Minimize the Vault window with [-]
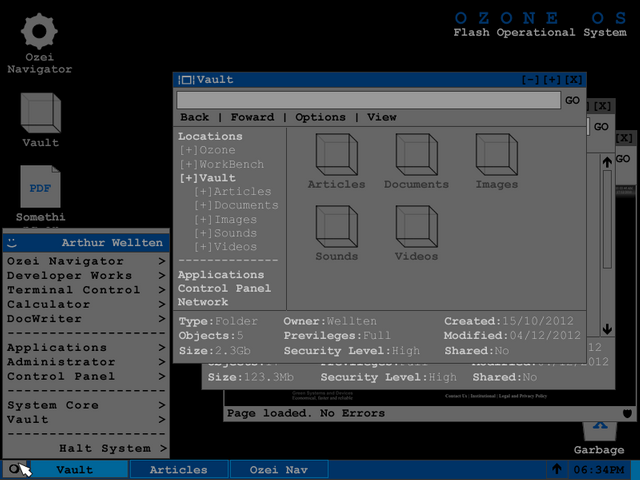Viewport: 640px width, 480px height. (x=531, y=80)
